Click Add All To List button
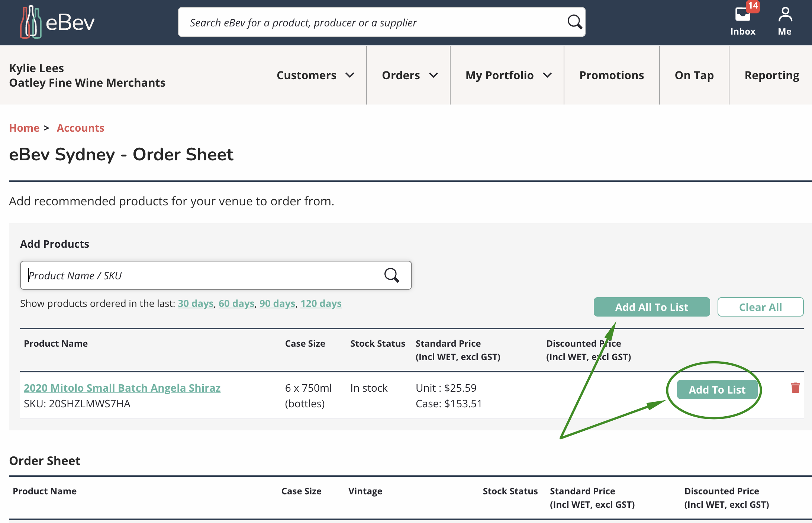Screen dimensions: 812x523 [651, 307]
